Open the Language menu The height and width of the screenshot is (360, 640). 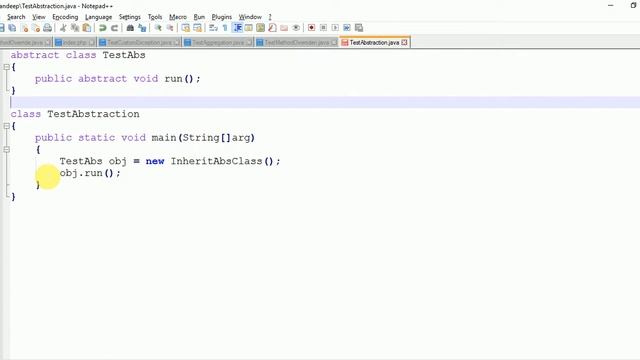[x=98, y=17]
